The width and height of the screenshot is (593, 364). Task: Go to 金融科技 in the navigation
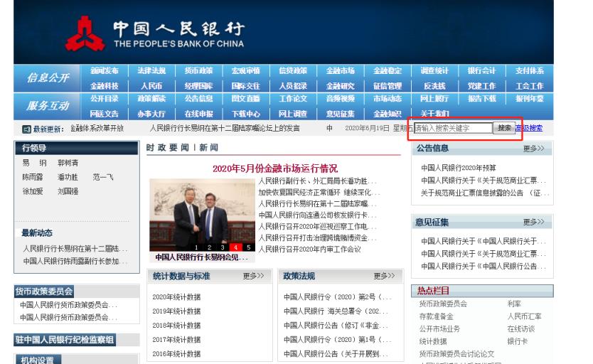tap(105, 86)
